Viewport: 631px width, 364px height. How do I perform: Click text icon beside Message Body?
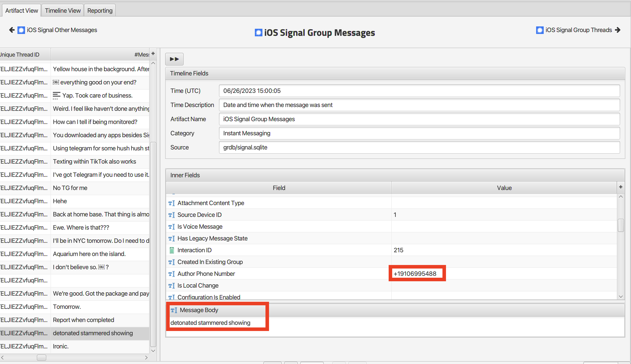[174, 310]
